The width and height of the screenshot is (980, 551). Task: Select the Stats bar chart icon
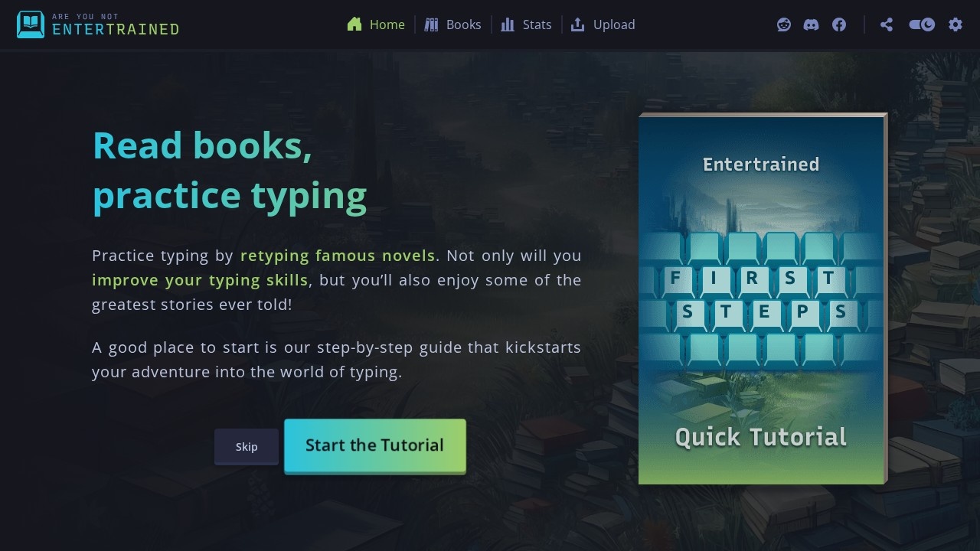pyautogui.click(x=507, y=24)
